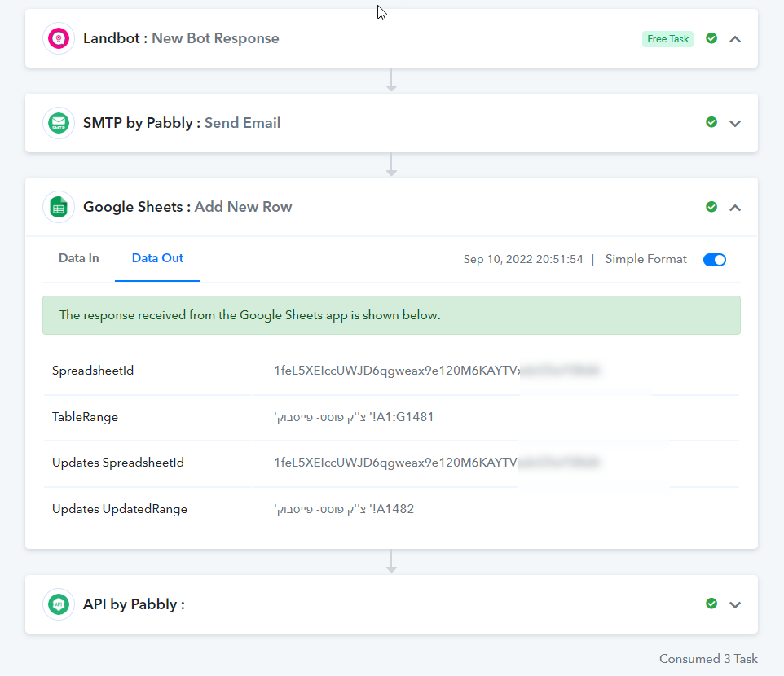The width and height of the screenshot is (784, 676).
Task: Select the Data Out tab
Action: pyautogui.click(x=157, y=258)
